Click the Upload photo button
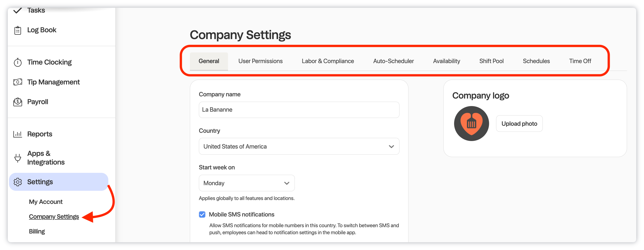This screenshot has height=250, width=644. [x=519, y=124]
